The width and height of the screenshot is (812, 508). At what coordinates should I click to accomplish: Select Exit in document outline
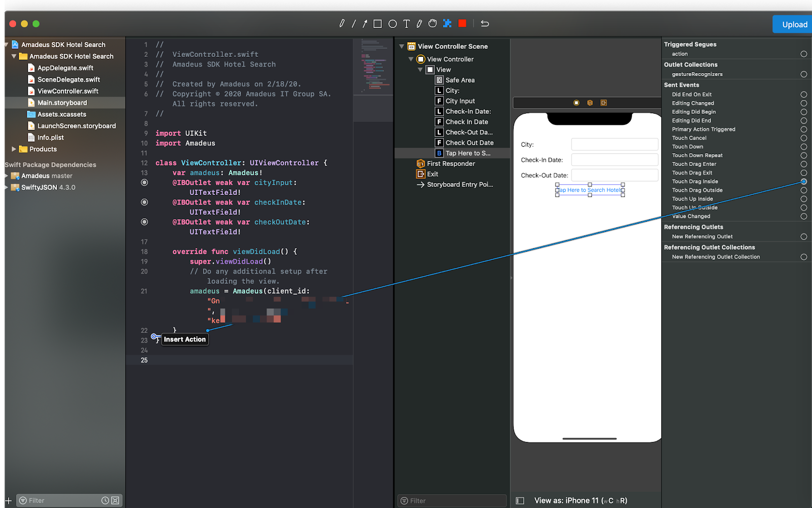(432, 174)
